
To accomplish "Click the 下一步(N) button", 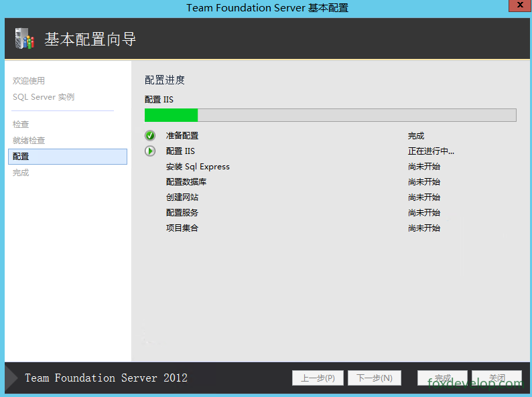I will 375,378.
